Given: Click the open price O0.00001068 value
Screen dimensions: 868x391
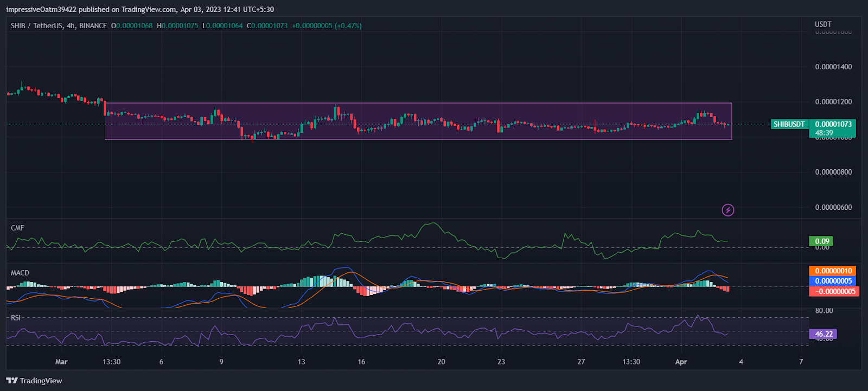Looking at the screenshot, I should coord(132,25).
